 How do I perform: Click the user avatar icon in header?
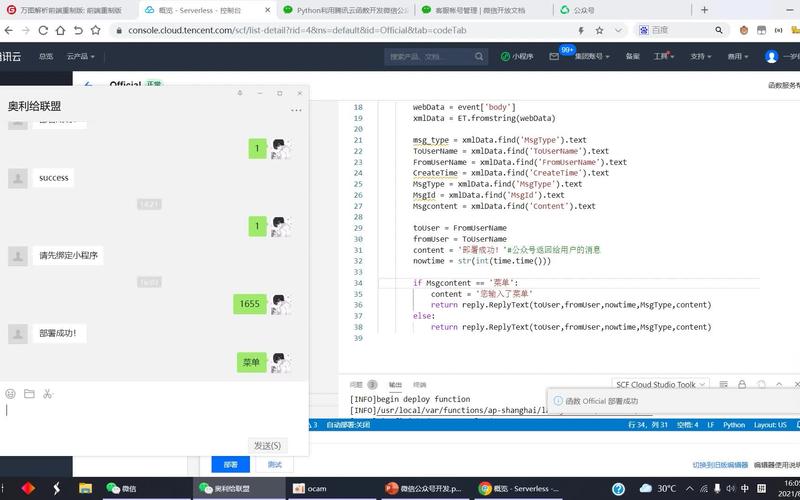771,57
